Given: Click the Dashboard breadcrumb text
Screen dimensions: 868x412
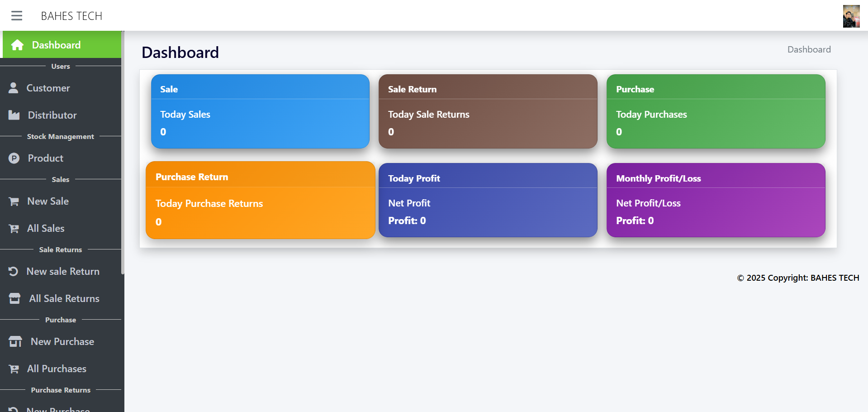Looking at the screenshot, I should (809, 49).
